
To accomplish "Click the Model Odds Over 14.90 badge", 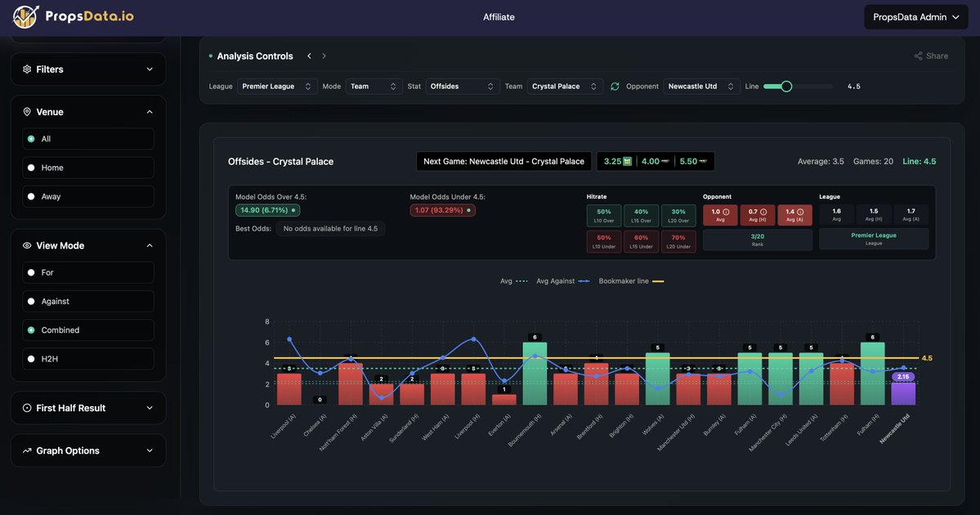I will (x=267, y=210).
